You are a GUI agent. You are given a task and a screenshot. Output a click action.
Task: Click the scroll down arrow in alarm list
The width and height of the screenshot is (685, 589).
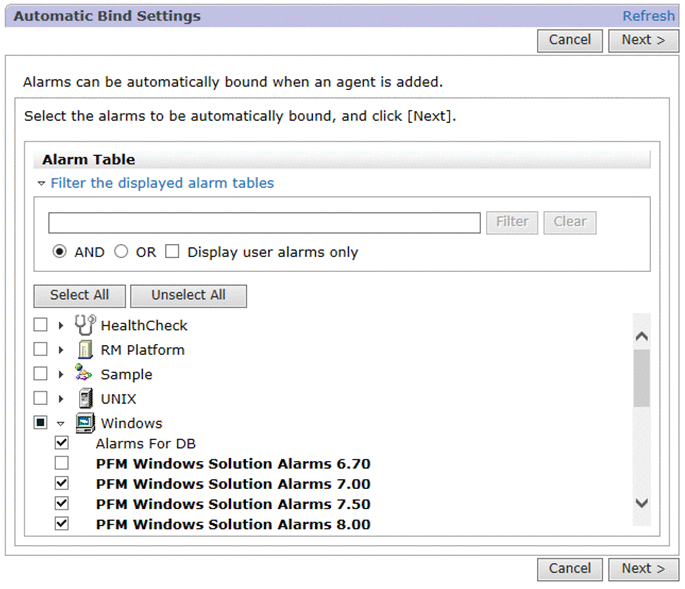tap(642, 503)
